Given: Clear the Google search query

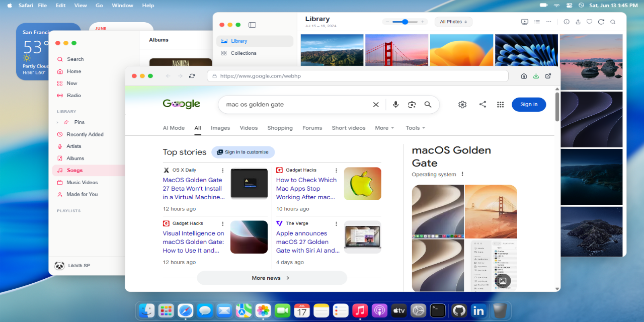Looking at the screenshot, I should tap(376, 105).
